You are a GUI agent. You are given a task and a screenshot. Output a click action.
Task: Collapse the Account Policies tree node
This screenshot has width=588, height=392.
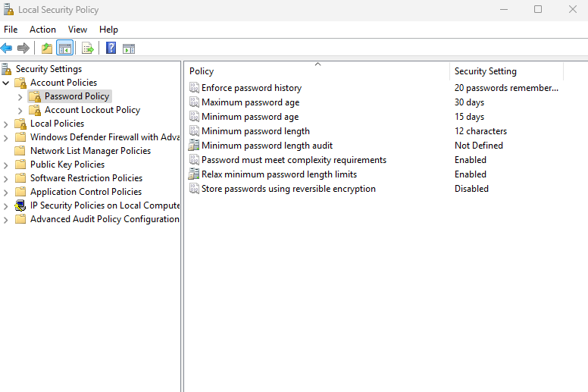7,83
